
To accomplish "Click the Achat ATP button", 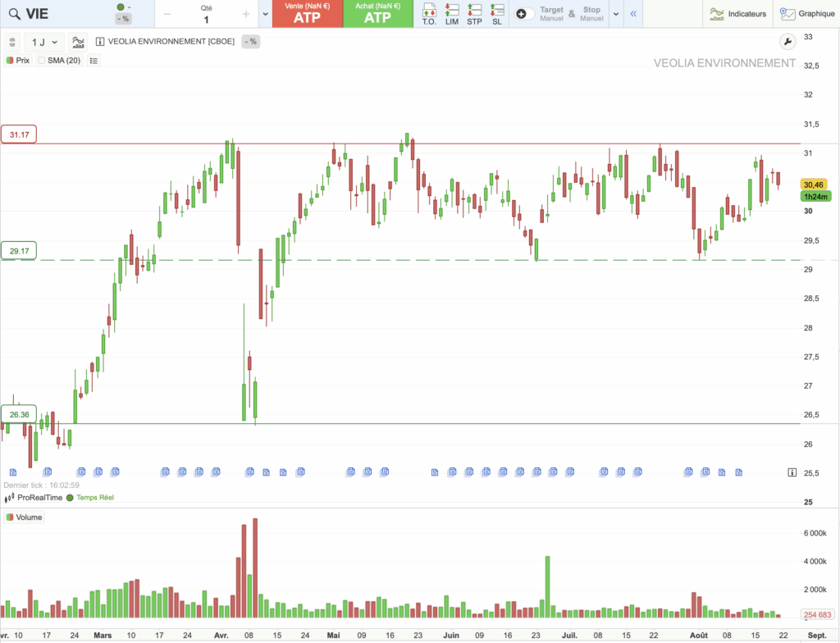I will point(378,14).
